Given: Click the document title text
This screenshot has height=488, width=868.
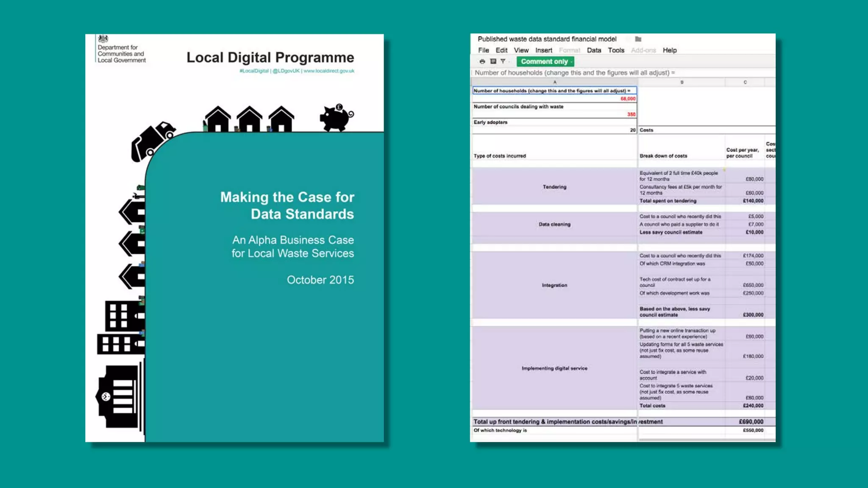Looking at the screenshot, I should pos(547,39).
